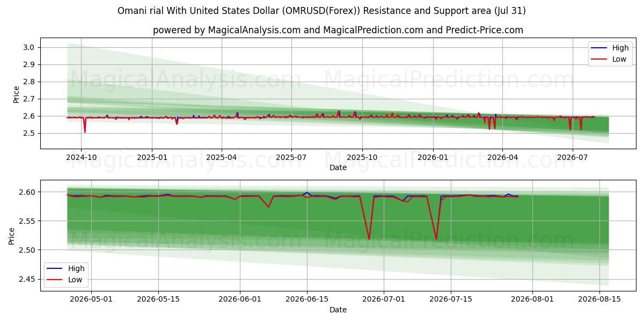This screenshot has height=322, width=644.
Task: Click the '2025-07' date tick label
Action: pyautogui.click(x=291, y=158)
